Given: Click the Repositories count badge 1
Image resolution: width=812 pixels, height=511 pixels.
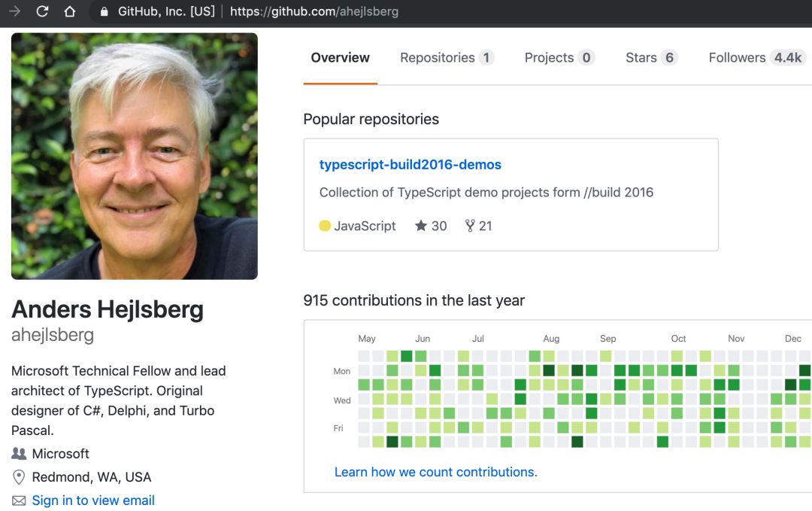Looking at the screenshot, I should tap(486, 57).
